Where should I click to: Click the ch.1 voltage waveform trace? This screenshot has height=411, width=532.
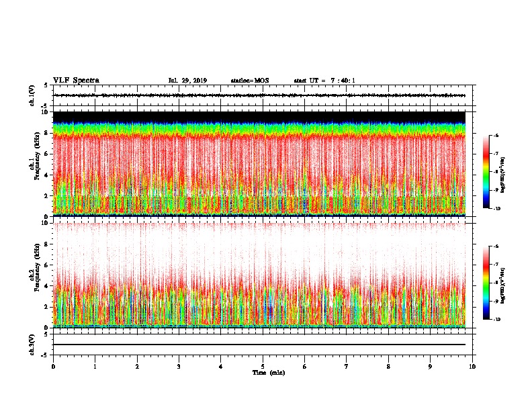259,95
